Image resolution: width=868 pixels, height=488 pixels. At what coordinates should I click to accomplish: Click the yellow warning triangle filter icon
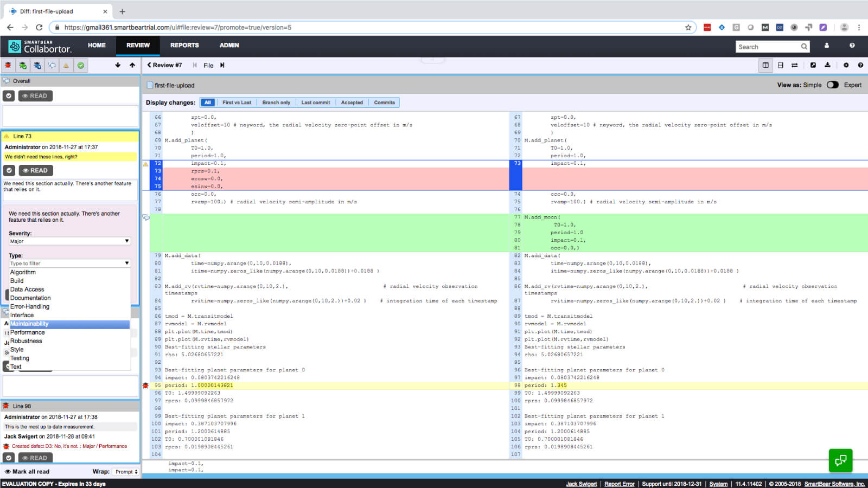[66, 66]
